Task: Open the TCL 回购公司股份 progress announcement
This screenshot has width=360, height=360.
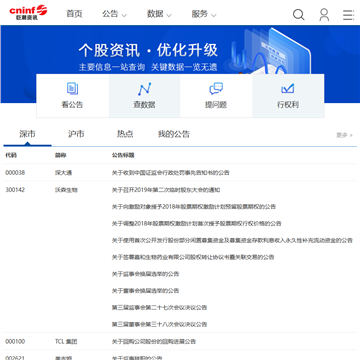Action: point(154,341)
